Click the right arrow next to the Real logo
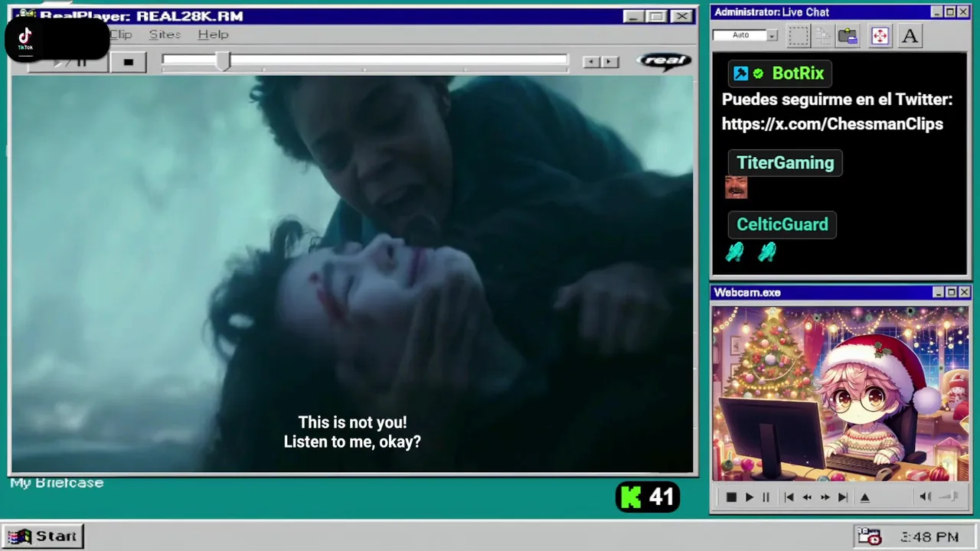 609,62
